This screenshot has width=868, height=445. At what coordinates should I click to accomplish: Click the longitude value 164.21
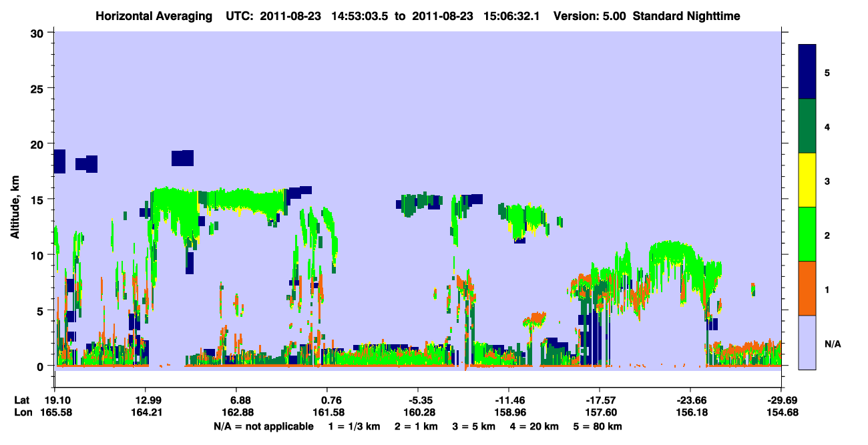click(x=146, y=412)
